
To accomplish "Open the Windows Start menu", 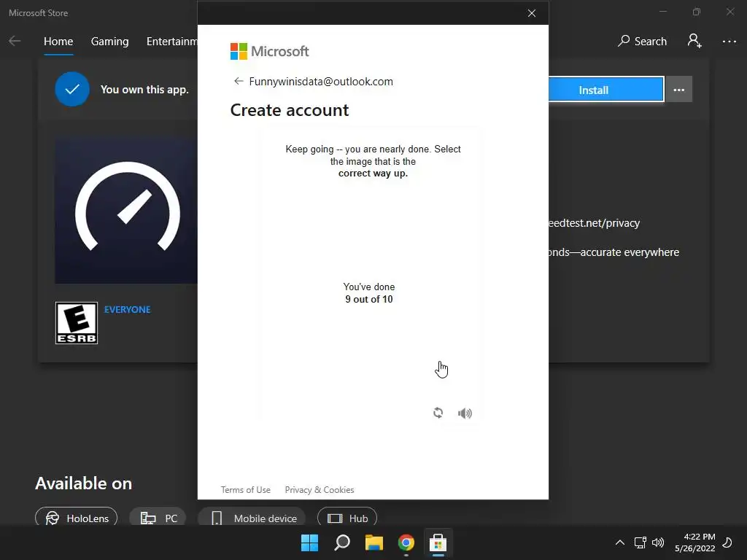I will click(309, 542).
